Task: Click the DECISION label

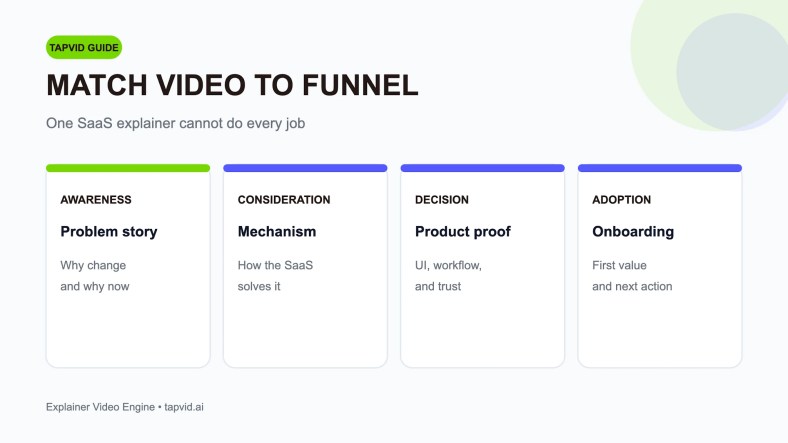Action: point(442,200)
